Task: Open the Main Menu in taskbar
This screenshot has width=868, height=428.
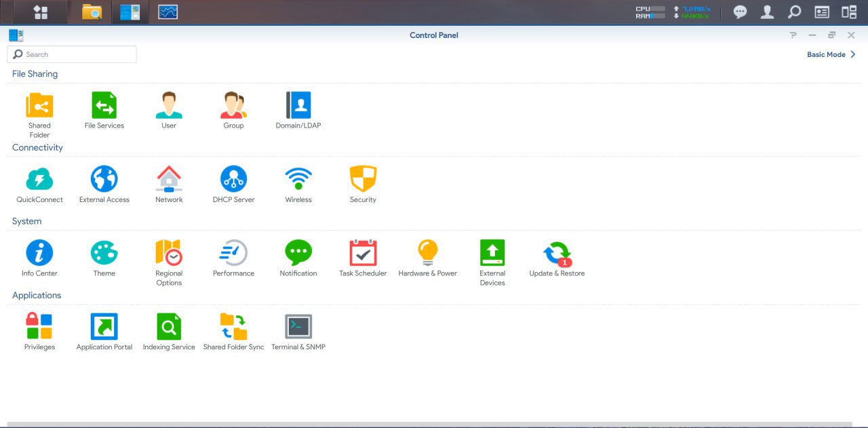Action: point(41,12)
